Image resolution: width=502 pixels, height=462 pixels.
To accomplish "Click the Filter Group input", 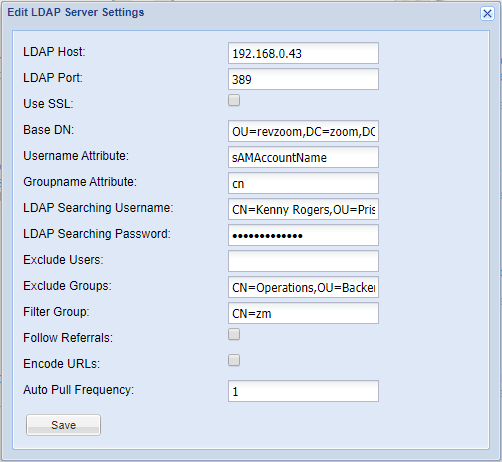I will coord(303,313).
